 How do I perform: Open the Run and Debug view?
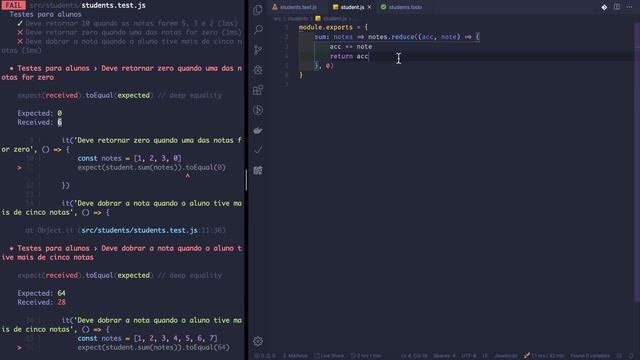258,70
